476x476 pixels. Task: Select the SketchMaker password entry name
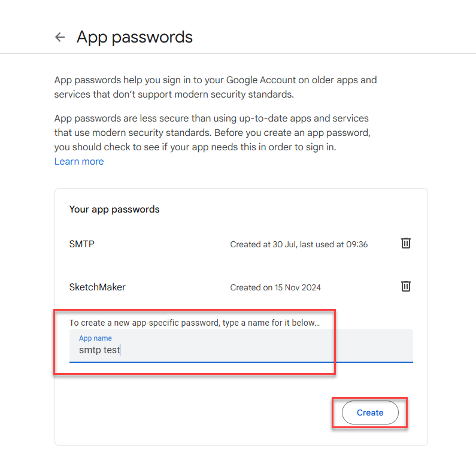[98, 287]
